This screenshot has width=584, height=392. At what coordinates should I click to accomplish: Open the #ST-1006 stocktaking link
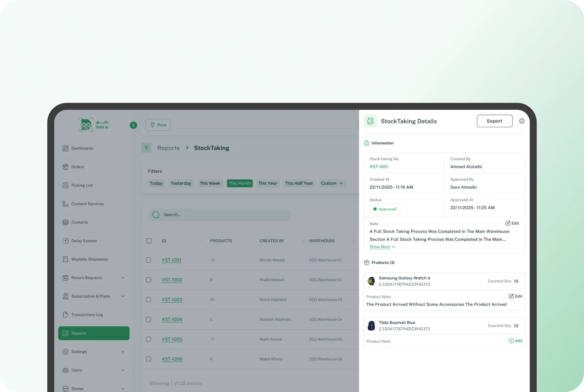[x=172, y=359]
